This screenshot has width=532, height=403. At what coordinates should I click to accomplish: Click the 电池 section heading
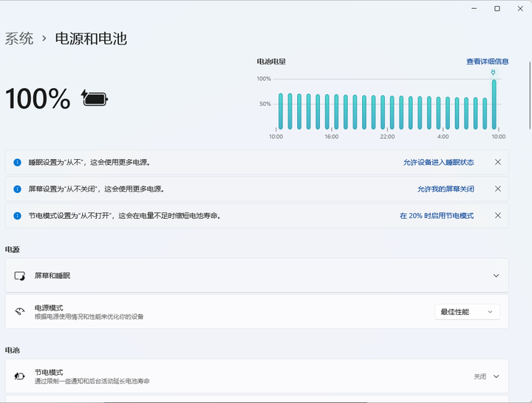(x=13, y=350)
